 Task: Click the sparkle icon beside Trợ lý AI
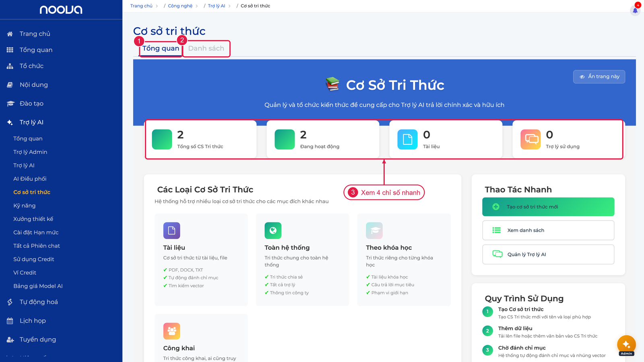coord(10,122)
